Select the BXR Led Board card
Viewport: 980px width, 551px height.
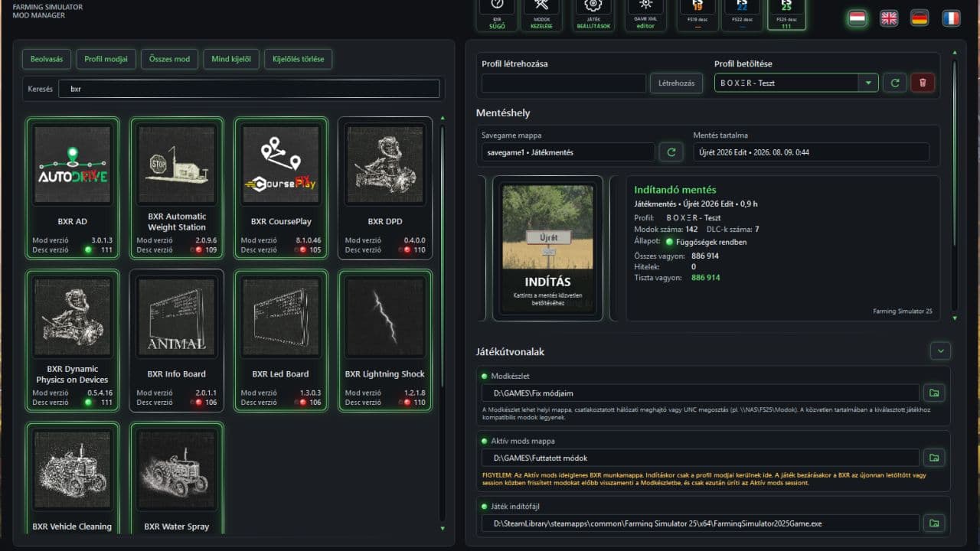[280, 341]
